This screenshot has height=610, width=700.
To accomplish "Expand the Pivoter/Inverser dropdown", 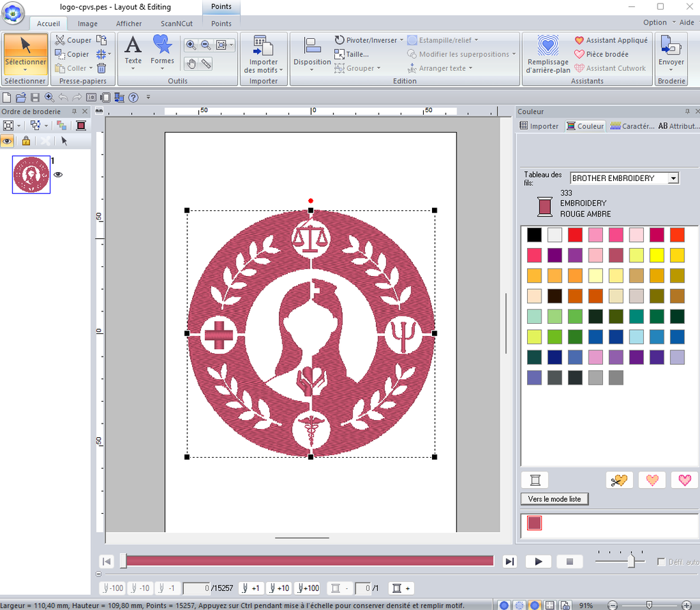I will pyautogui.click(x=401, y=40).
